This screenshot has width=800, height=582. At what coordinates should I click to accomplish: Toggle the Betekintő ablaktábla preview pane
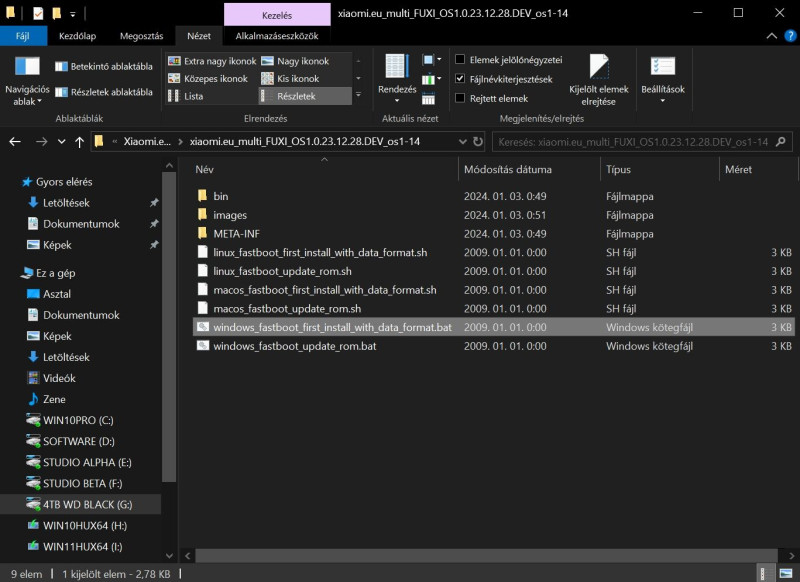(104, 66)
